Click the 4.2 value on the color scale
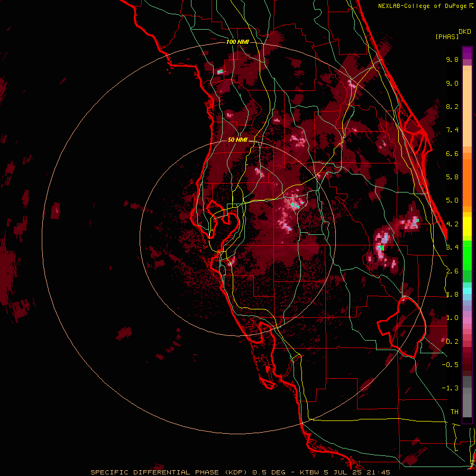 click(452, 224)
